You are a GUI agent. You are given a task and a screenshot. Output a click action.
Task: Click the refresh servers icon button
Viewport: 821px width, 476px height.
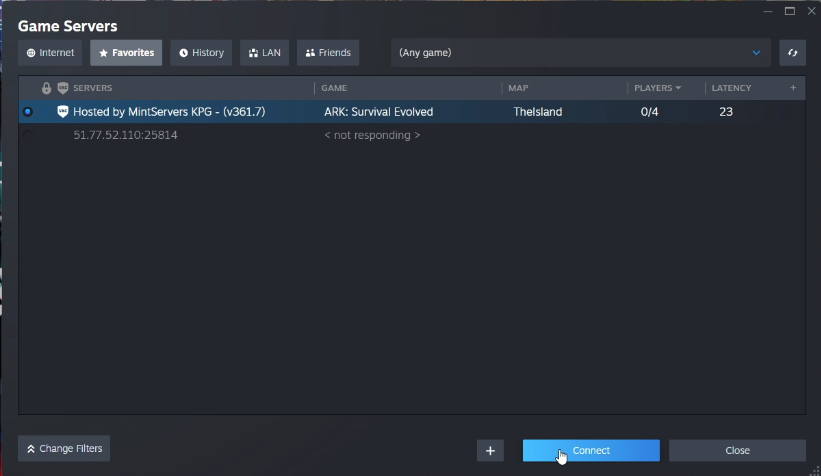coord(792,52)
